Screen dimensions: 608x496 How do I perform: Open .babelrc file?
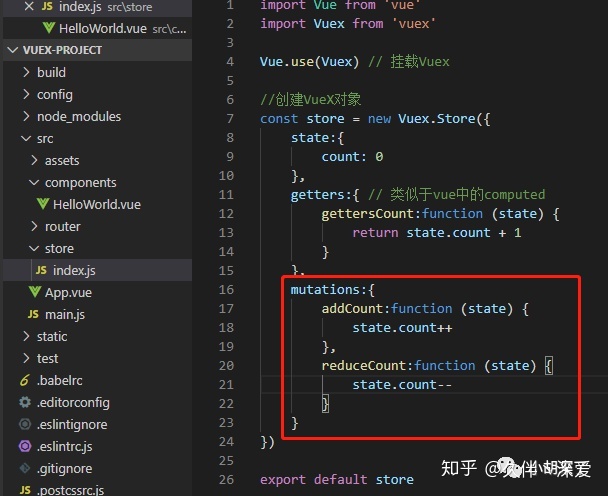[60, 380]
